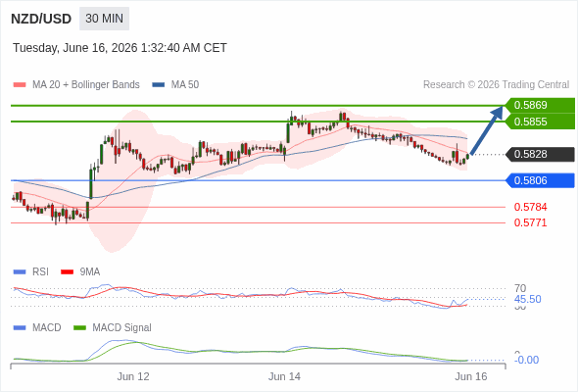Click the MACD Signal legend label
The image size is (578, 392).
pyautogui.click(x=122, y=328)
